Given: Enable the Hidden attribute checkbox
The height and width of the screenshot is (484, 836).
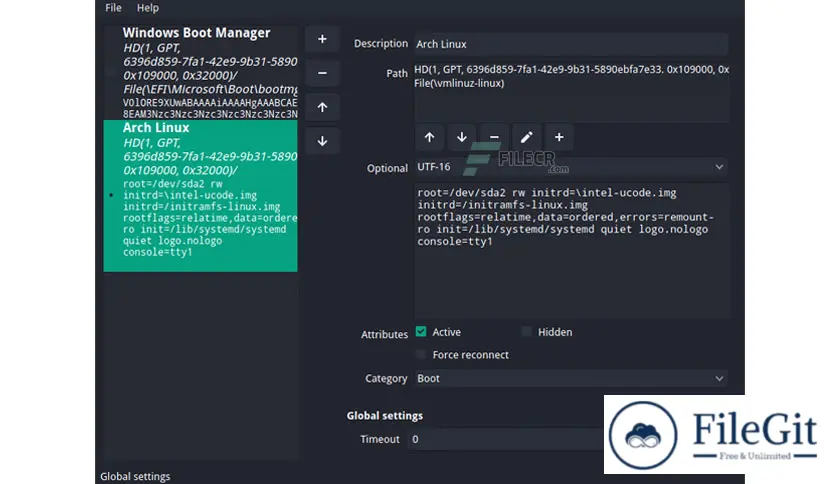Looking at the screenshot, I should (x=526, y=332).
